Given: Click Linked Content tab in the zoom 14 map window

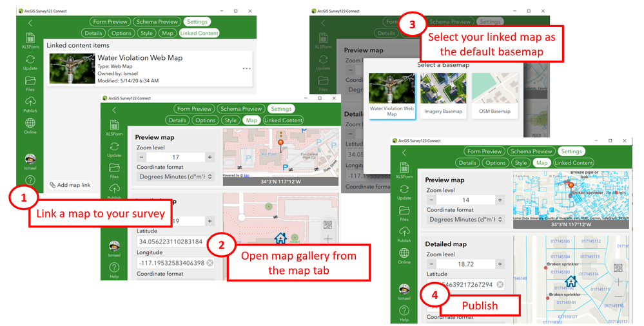Looking at the screenshot, I should click(573, 163).
